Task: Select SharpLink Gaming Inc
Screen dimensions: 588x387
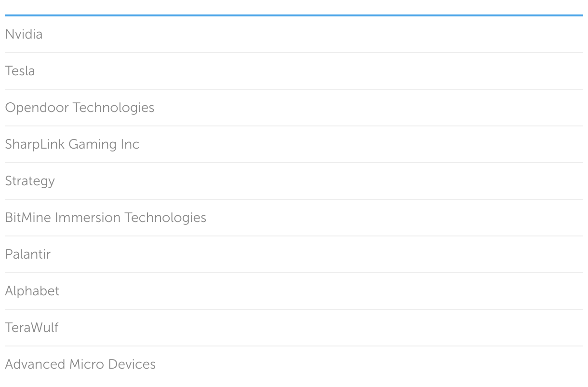Action: pyautogui.click(x=72, y=144)
